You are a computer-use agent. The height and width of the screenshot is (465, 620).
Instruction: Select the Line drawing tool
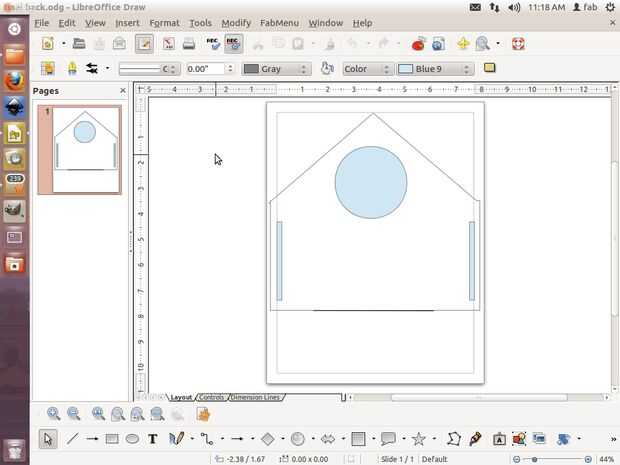tap(72, 439)
